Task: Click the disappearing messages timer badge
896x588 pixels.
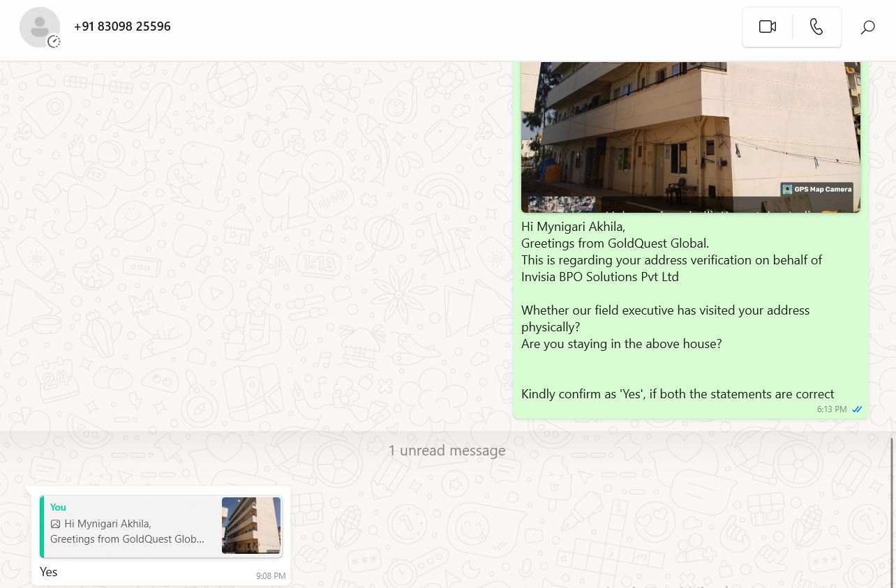Action: 54,42
